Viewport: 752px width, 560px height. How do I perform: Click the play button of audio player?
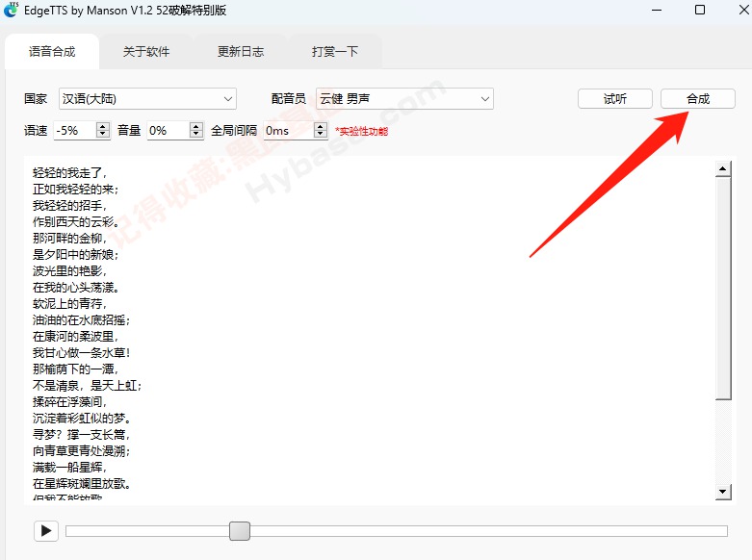(46, 531)
